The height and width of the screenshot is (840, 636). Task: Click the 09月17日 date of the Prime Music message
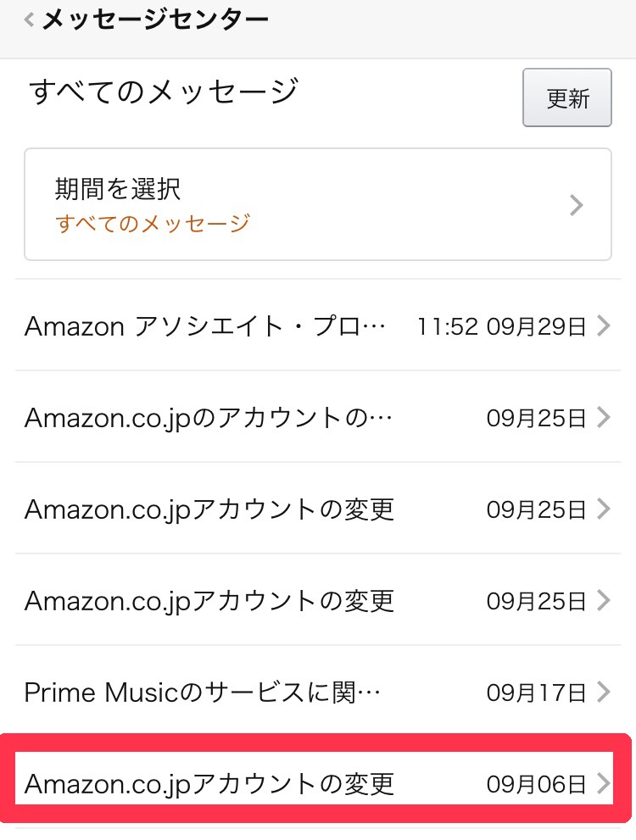click(x=536, y=693)
